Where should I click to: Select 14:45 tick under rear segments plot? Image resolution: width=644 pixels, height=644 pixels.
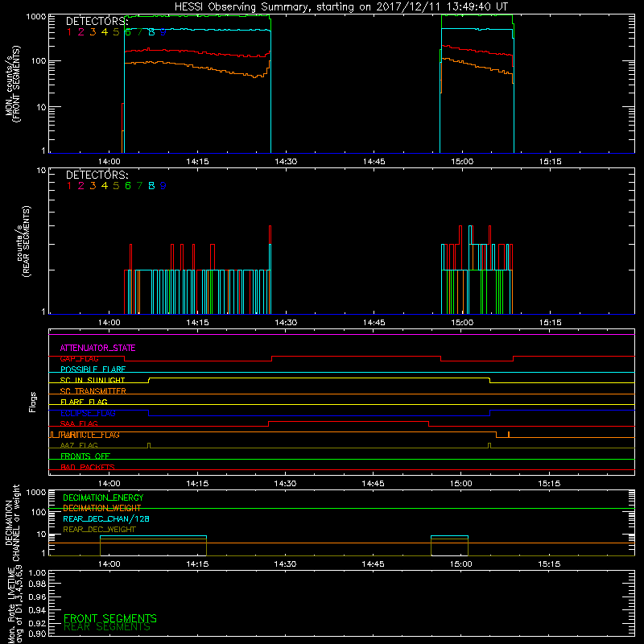tap(374, 323)
